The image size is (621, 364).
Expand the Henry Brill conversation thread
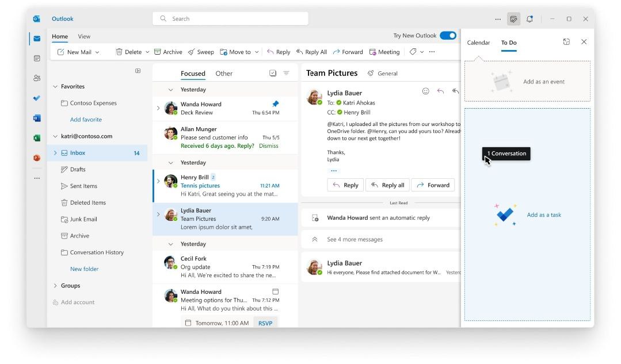[x=158, y=181]
